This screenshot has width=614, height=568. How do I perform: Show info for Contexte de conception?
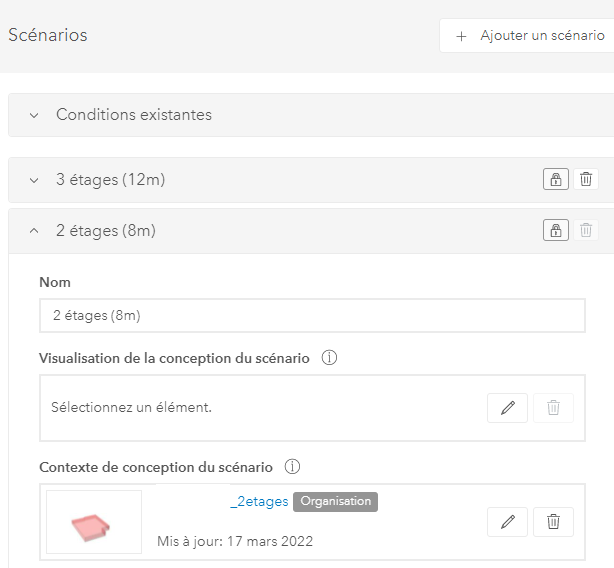click(x=292, y=467)
